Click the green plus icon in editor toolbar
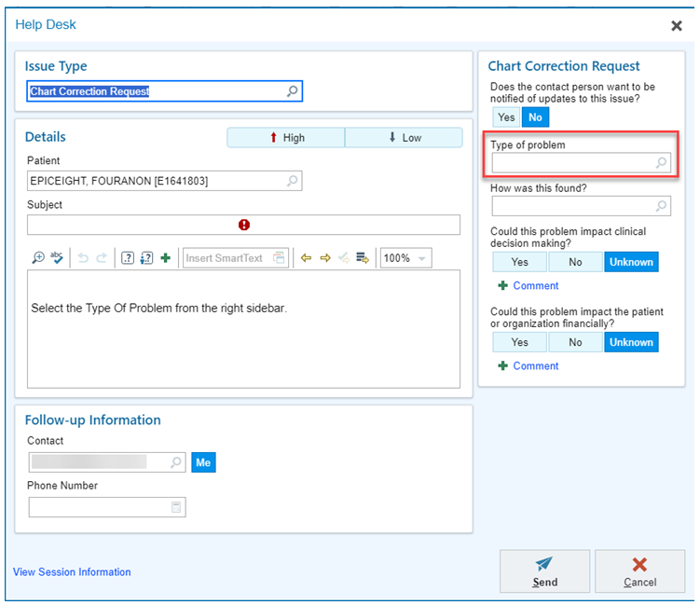The image size is (700, 605). pyautogui.click(x=165, y=258)
